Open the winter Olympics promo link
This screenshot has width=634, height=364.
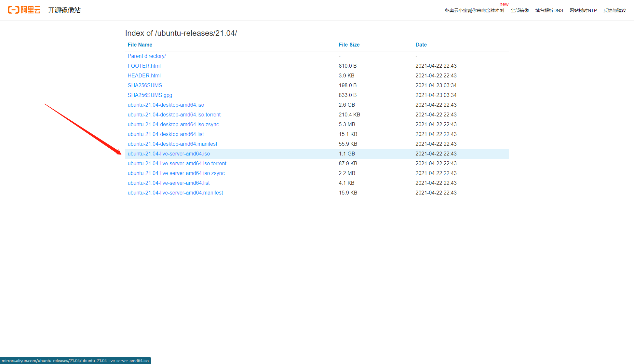click(x=474, y=10)
